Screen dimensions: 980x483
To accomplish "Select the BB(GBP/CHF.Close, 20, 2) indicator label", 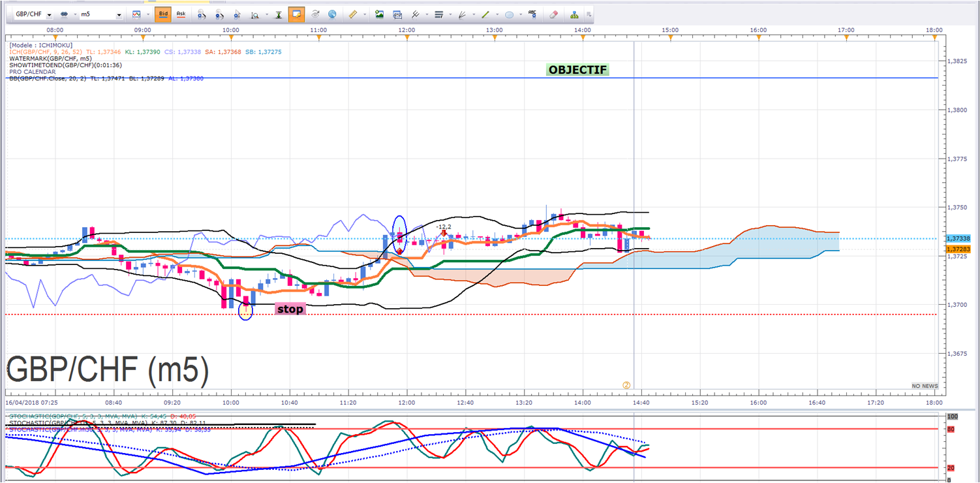I will [48, 78].
